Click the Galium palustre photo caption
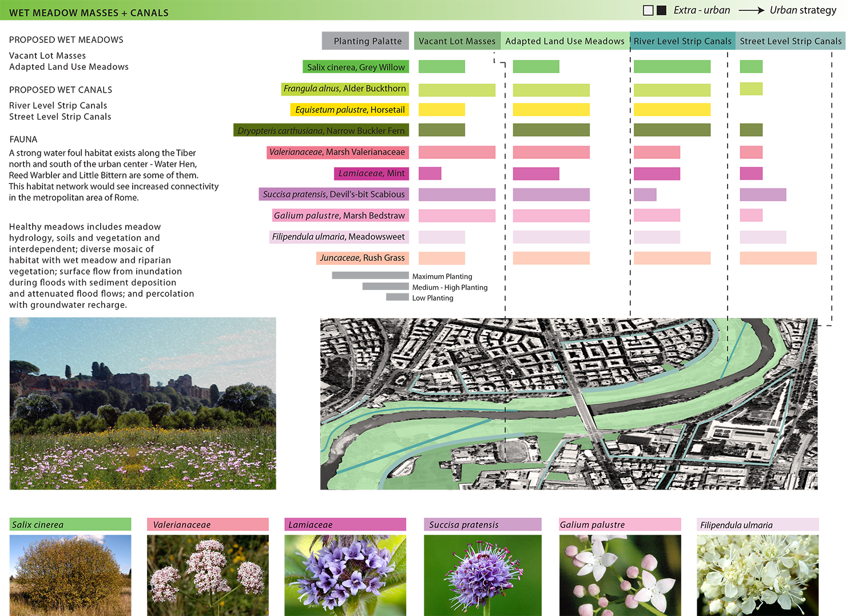 [620, 524]
